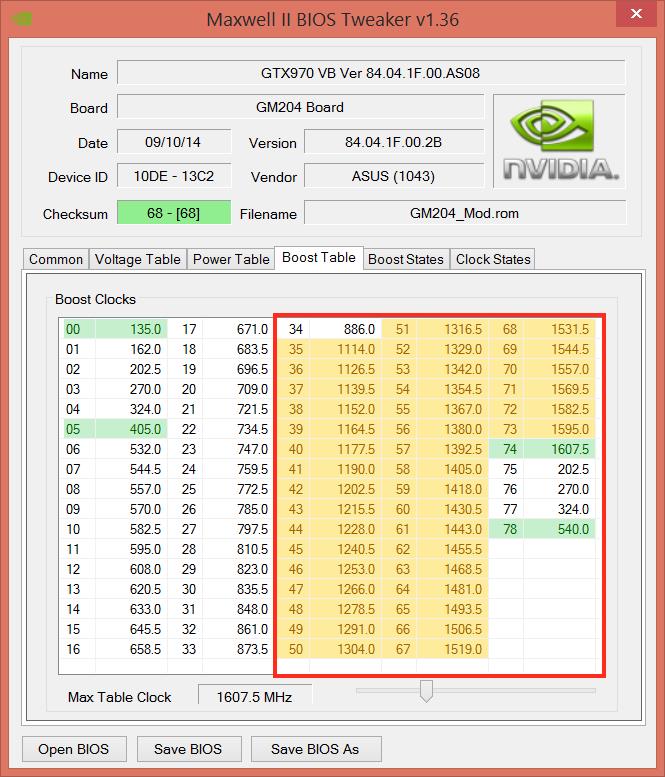665x777 pixels.
Task: Select boost clock cell 658.5
Action: coord(131,649)
